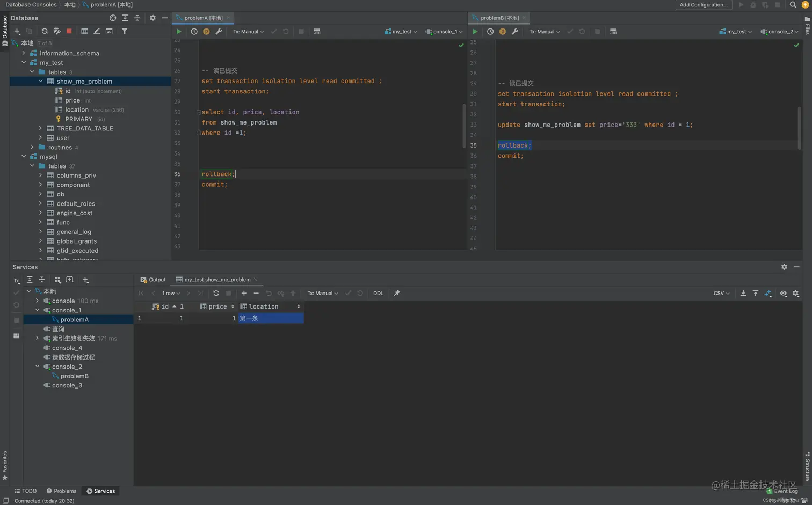The image size is (812, 505).
Task: Run the query in problemA editor
Action: pos(179,32)
